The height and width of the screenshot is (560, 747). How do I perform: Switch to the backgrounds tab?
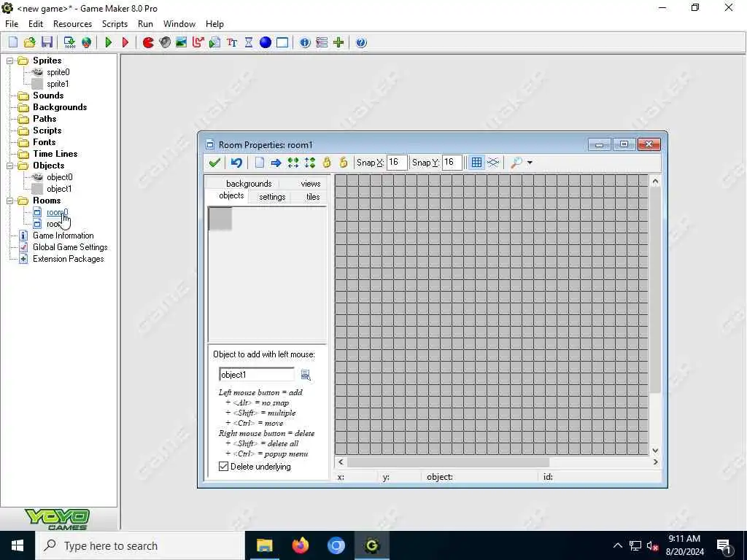249,183
